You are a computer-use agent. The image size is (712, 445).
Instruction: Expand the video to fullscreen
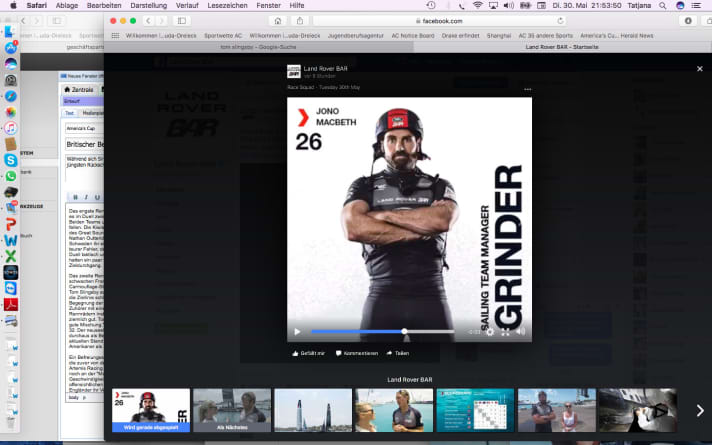click(x=505, y=332)
